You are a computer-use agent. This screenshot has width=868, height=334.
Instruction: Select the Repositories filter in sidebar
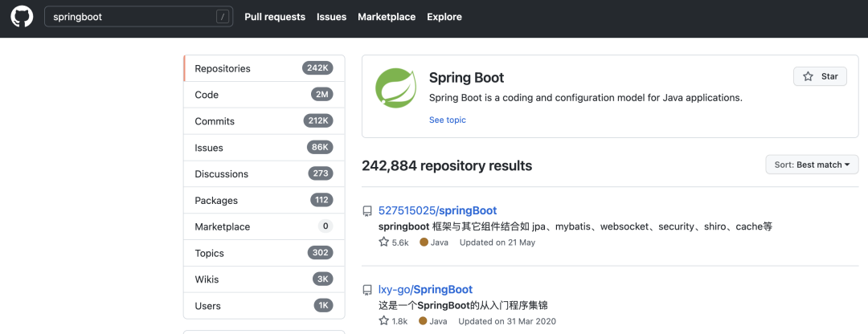[x=264, y=68]
